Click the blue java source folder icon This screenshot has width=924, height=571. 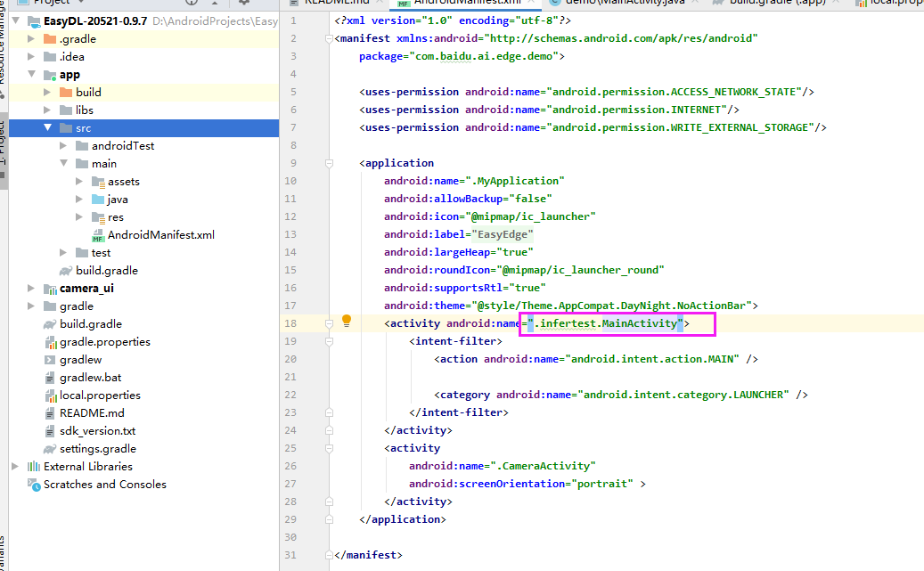98,200
